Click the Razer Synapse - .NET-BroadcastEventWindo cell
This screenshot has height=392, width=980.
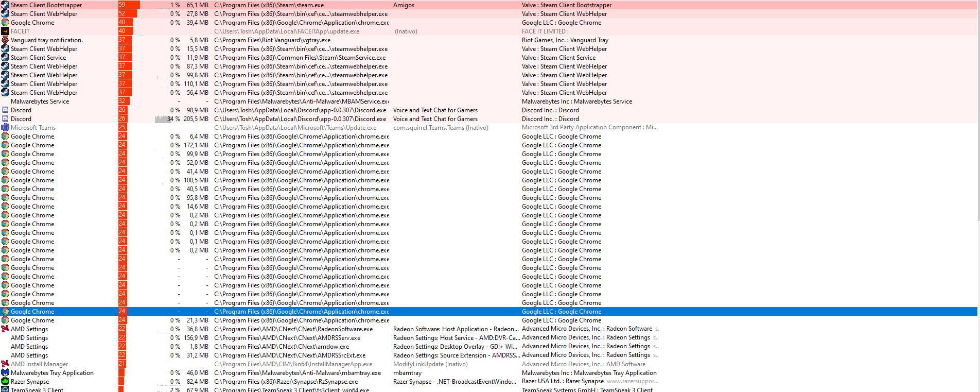[454, 382]
